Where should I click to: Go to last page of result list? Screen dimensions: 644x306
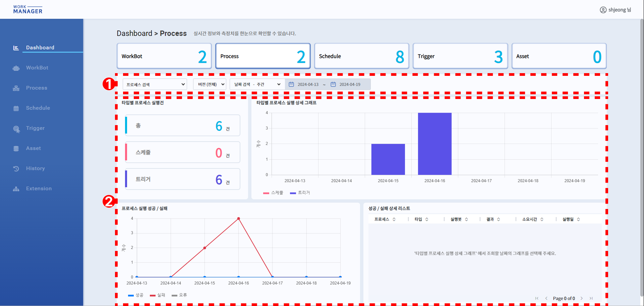tap(591, 298)
